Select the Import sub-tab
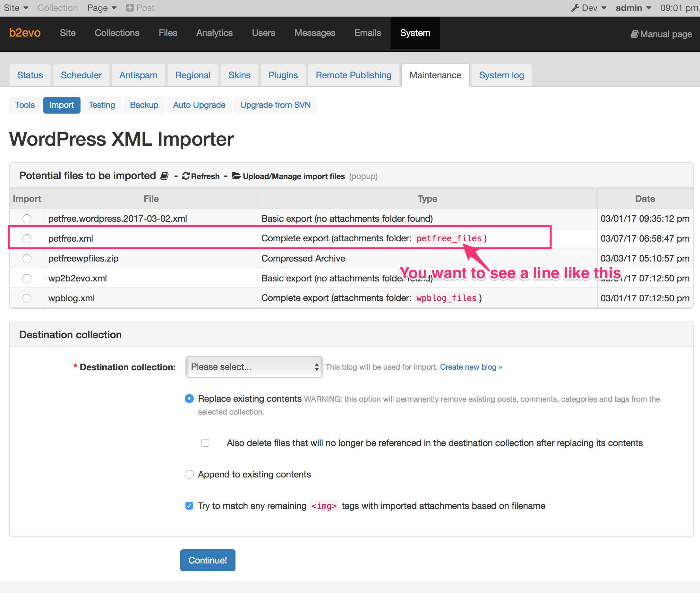The height and width of the screenshot is (593, 700). point(62,105)
